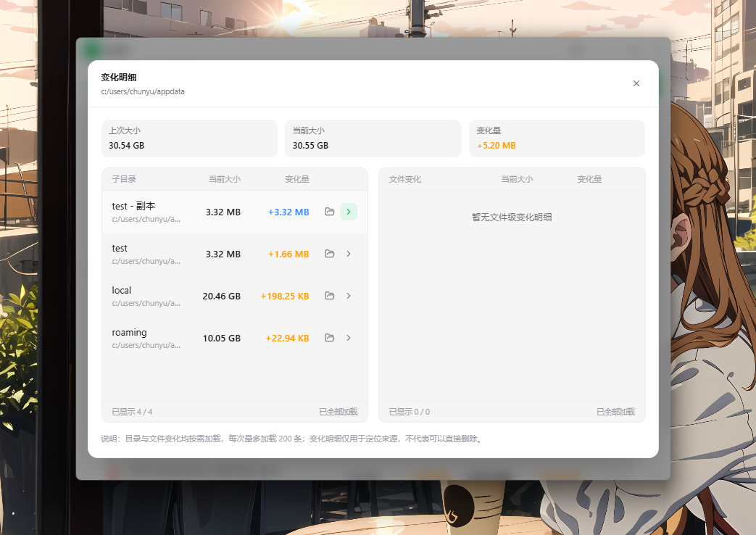Close the 变化明细 dialog

(636, 83)
